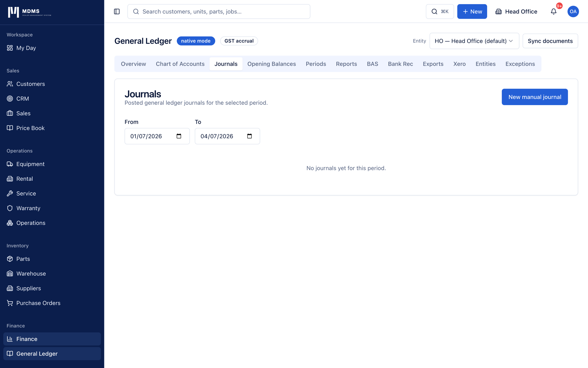588x368 pixels.
Task: Switch to the Entities tab
Action: click(x=485, y=64)
